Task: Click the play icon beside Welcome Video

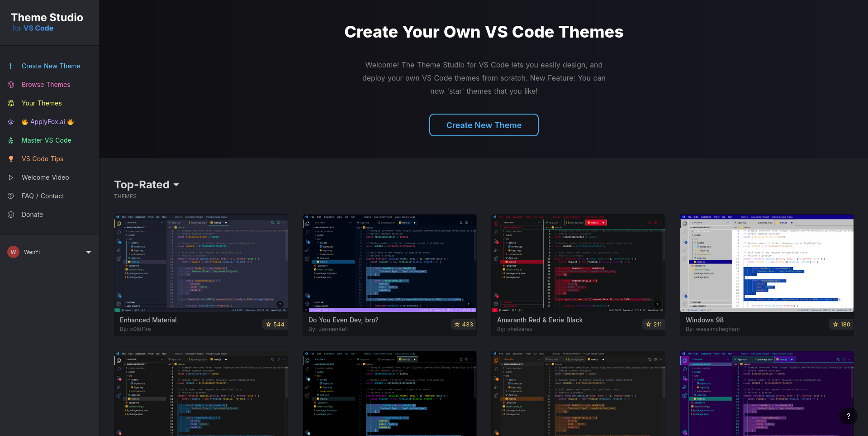Action: (11, 177)
